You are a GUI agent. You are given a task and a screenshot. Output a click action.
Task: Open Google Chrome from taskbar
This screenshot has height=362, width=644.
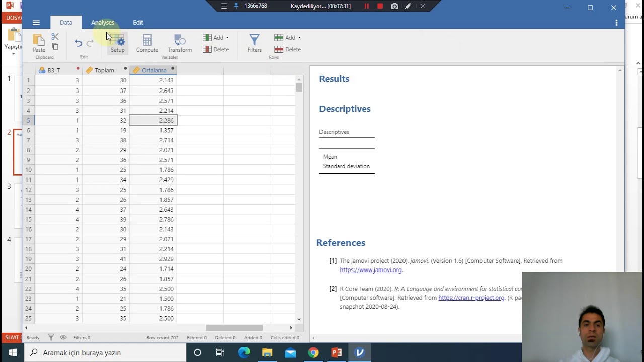pyautogui.click(x=313, y=352)
